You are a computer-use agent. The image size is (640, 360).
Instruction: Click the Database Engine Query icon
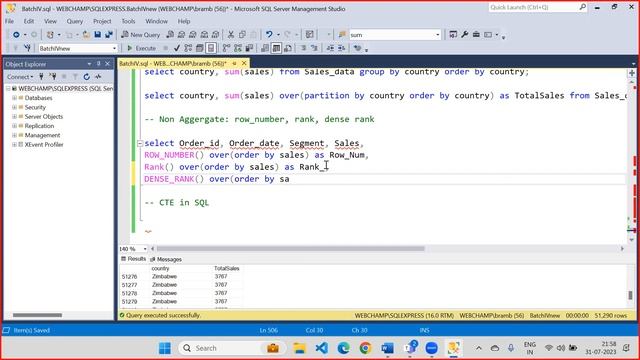[x=170, y=35]
